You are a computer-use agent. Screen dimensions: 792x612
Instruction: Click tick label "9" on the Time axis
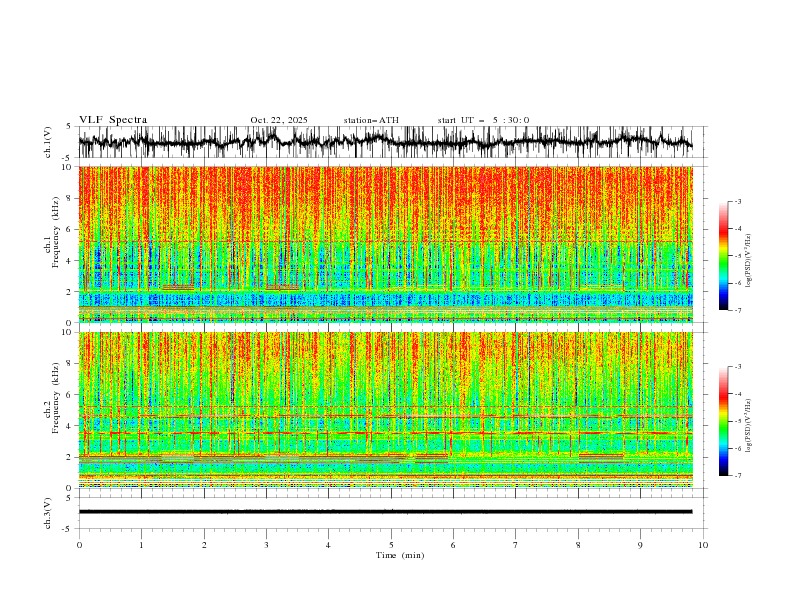click(640, 545)
